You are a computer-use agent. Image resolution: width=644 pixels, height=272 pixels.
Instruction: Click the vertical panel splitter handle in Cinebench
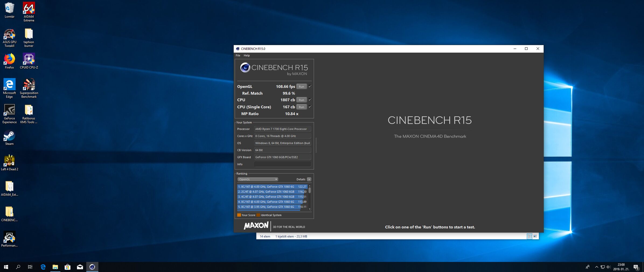(x=316, y=145)
